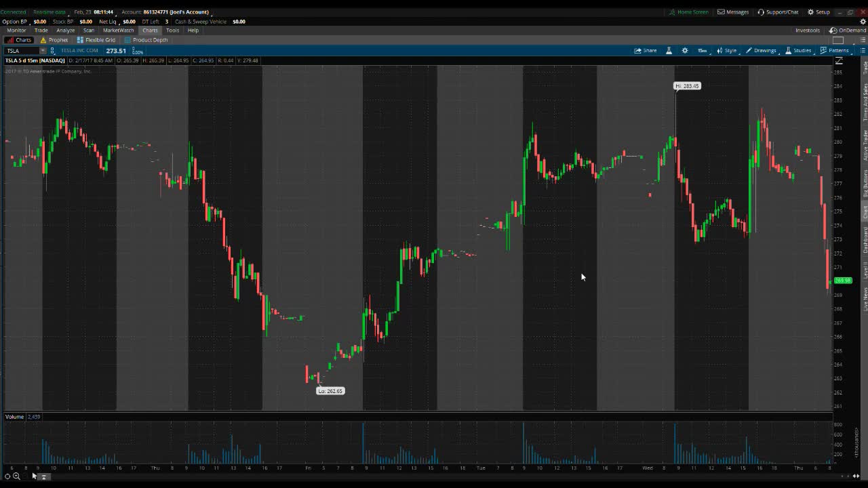Open the Dashboard side tab
Image resolution: width=868 pixels, height=488 pixels.
(x=865, y=240)
